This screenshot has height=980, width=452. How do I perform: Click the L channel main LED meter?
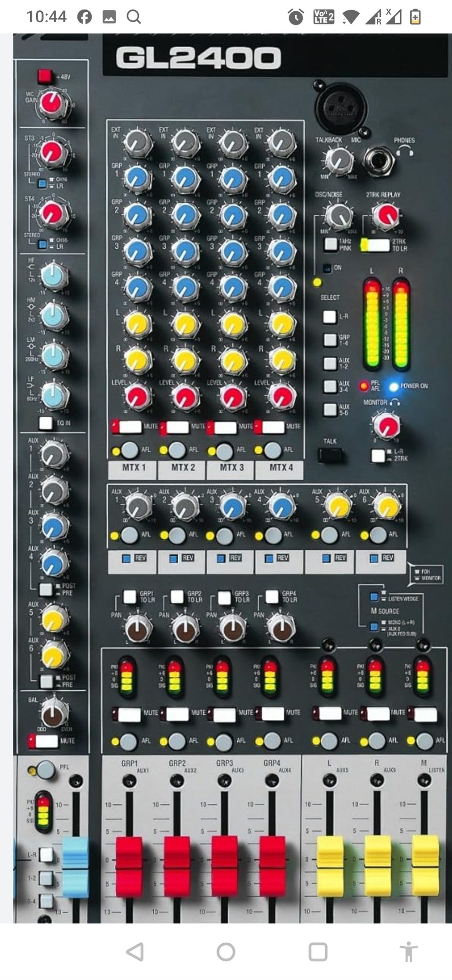pyautogui.click(x=372, y=324)
